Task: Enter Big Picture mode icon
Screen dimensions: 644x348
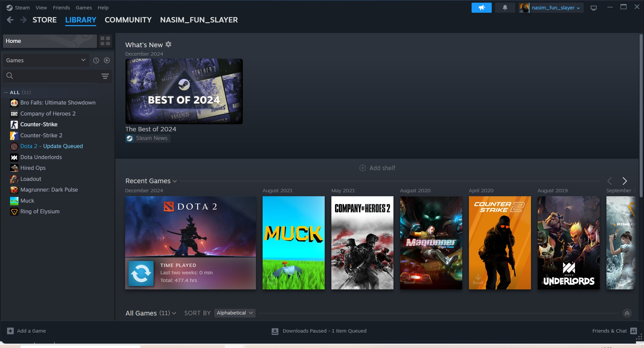Action: click(594, 8)
